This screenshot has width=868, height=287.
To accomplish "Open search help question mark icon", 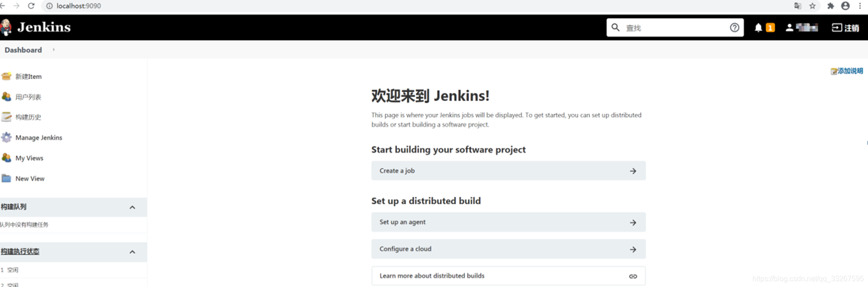I will 734,27.
